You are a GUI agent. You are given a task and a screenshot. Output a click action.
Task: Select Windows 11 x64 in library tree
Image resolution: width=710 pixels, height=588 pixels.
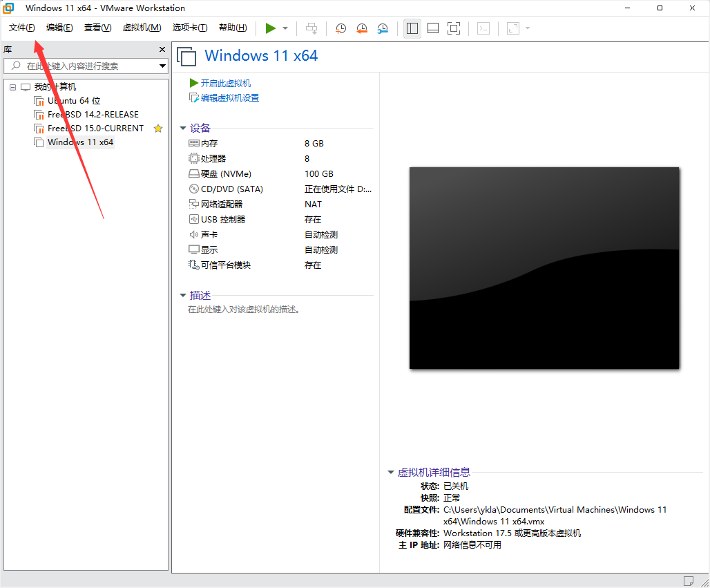[80, 142]
